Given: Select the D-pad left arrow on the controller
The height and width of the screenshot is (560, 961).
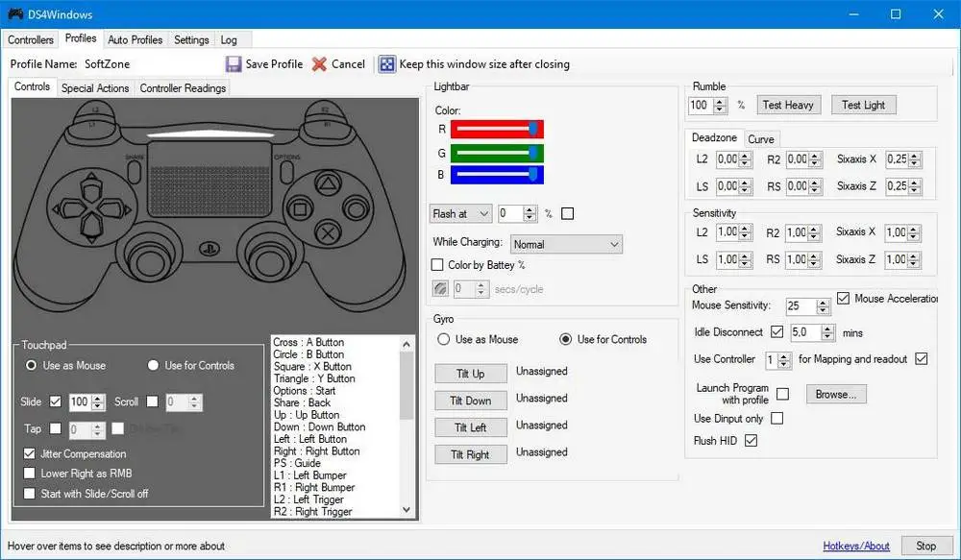Looking at the screenshot, I should point(67,209).
